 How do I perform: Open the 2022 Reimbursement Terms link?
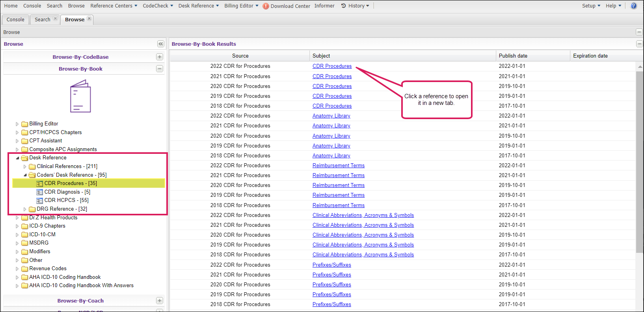pyautogui.click(x=338, y=165)
